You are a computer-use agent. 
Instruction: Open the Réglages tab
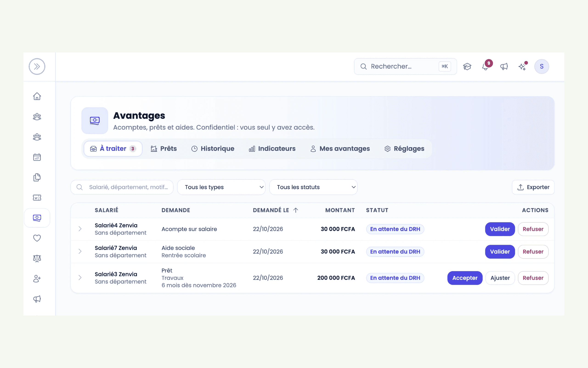tap(404, 149)
